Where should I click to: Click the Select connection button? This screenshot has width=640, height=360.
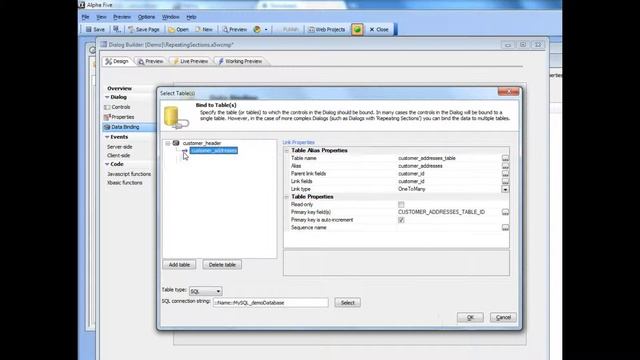(347, 303)
